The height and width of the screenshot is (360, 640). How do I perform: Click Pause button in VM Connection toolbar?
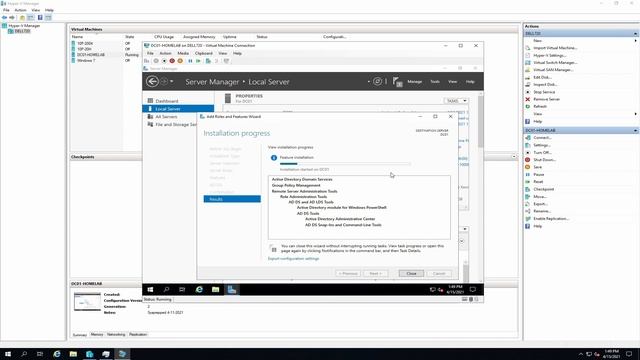(190, 61)
